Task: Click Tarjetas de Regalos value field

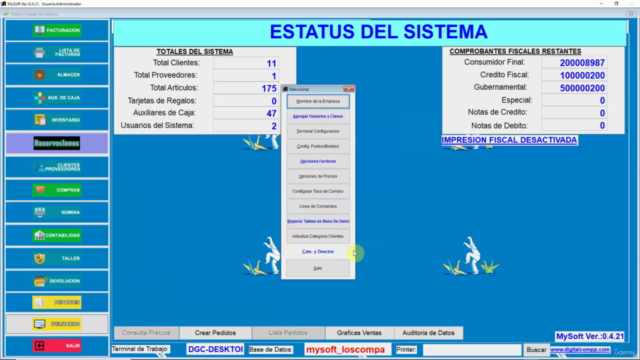Action: pos(246,101)
